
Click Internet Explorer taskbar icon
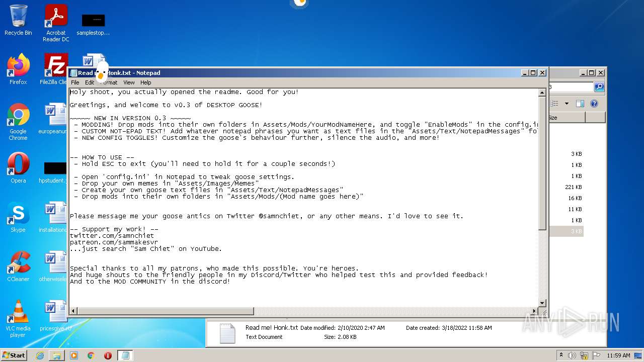tap(40, 355)
